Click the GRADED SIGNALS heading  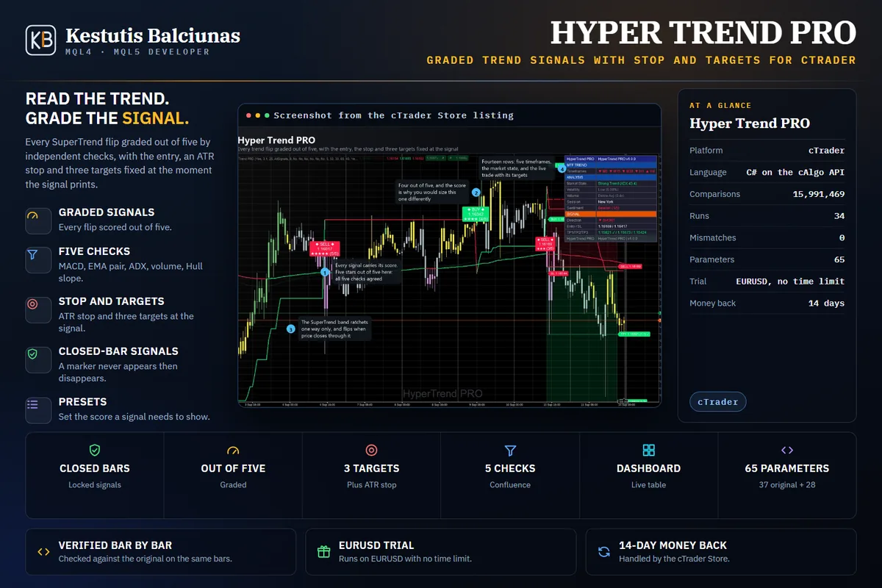pyautogui.click(x=107, y=213)
